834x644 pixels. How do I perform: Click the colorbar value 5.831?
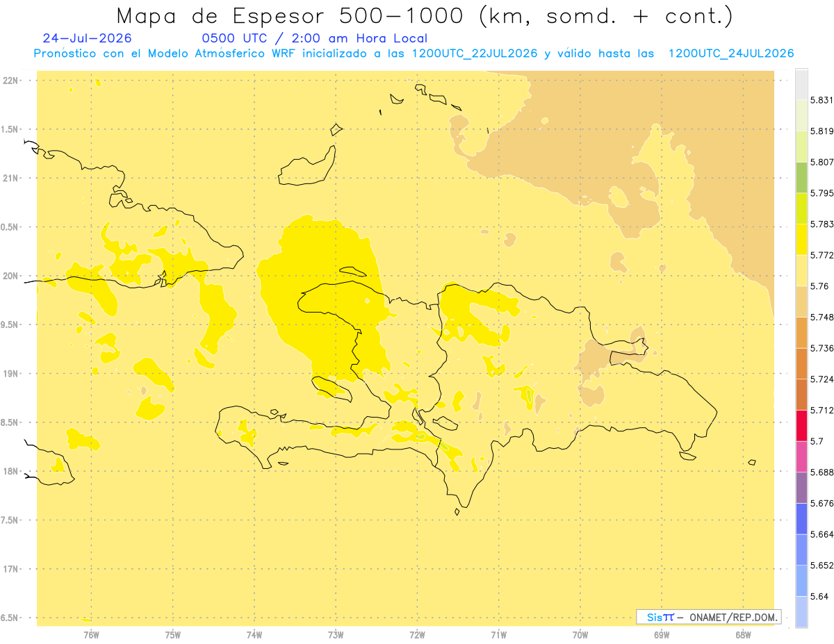822,100
